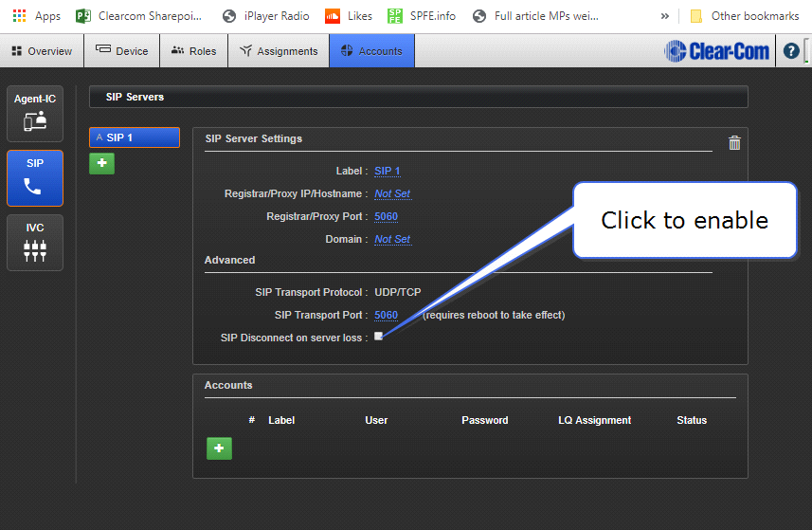Open Other bookmarks folder
Screen dimensions: 812x530
point(745,16)
